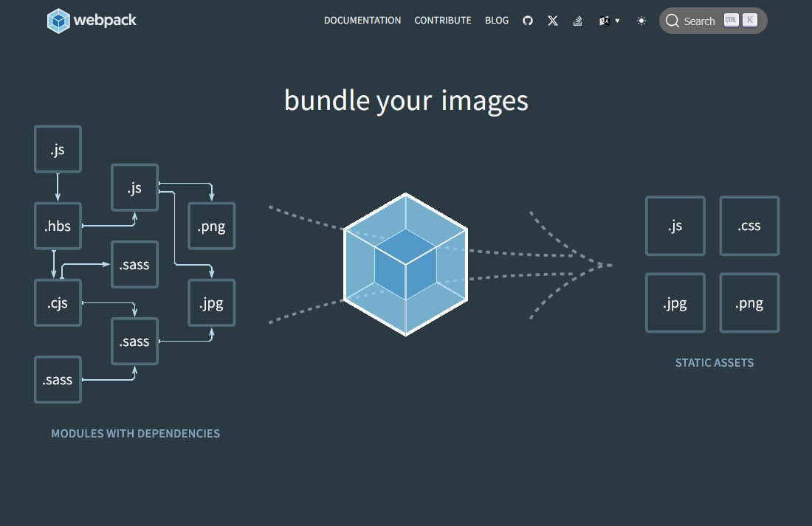
Task: Toggle the light/dark theme sun icon
Action: (641, 21)
